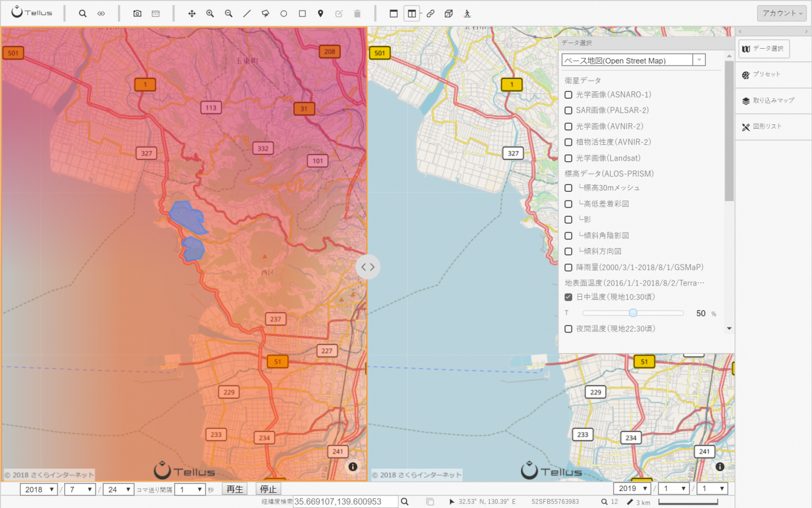Enable 傾斜方向図 layer

tap(568, 252)
